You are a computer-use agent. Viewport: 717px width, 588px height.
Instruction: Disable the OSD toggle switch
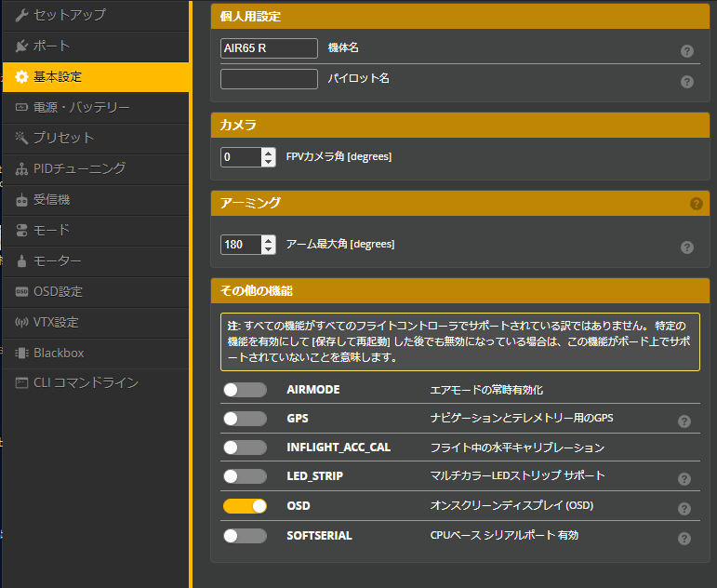245,506
